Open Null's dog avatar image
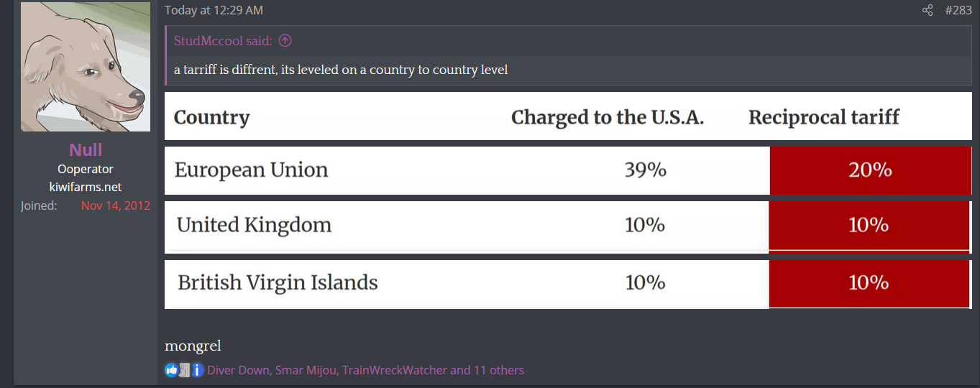Viewport: 980px width, 388px height. click(86, 67)
